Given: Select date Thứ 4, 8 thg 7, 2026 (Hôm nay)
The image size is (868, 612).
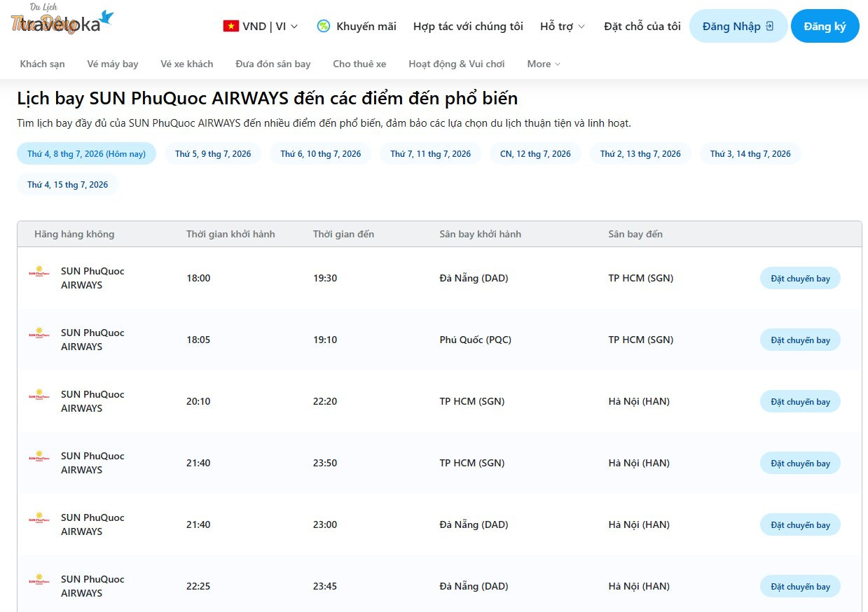Looking at the screenshot, I should [87, 153].
